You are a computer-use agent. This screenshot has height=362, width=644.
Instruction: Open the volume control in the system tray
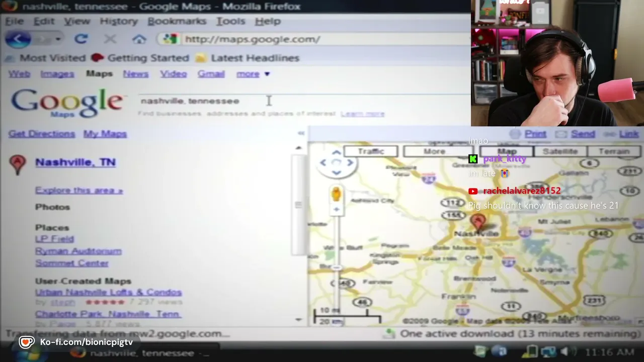[565, 351]
